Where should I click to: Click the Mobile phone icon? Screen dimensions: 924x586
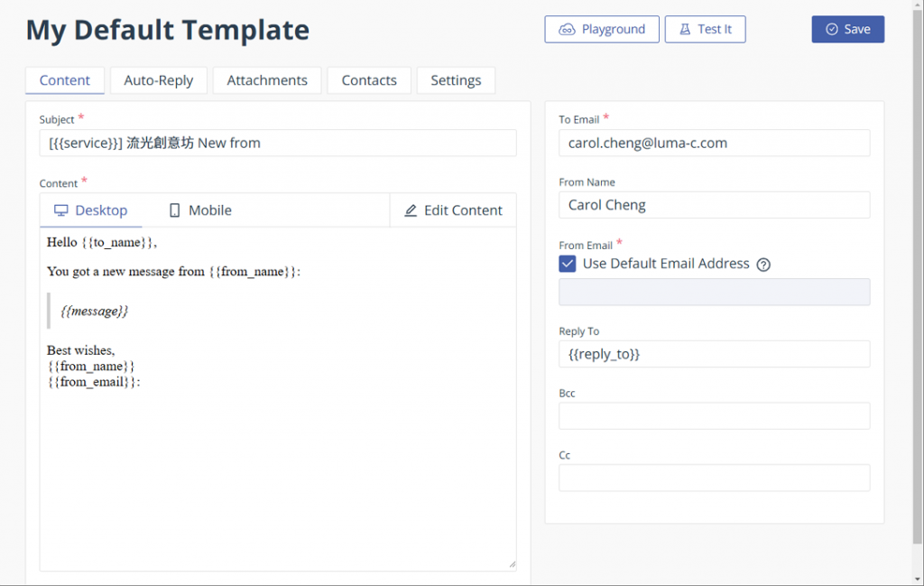coord(174,210)
